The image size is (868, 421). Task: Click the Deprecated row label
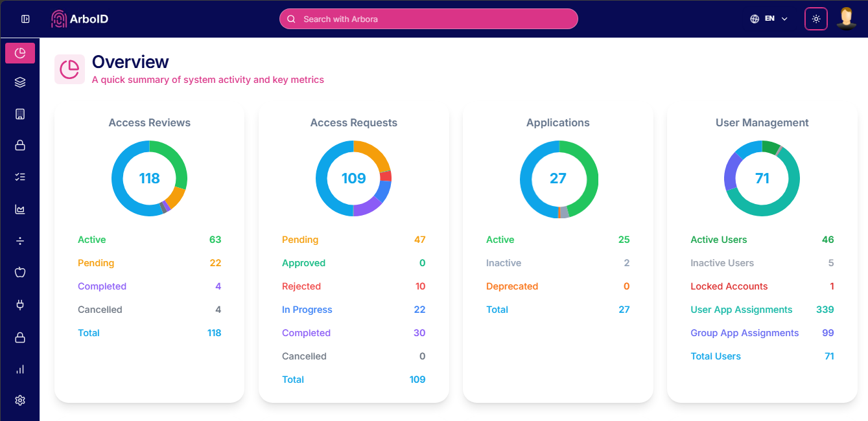click(512, 286)
